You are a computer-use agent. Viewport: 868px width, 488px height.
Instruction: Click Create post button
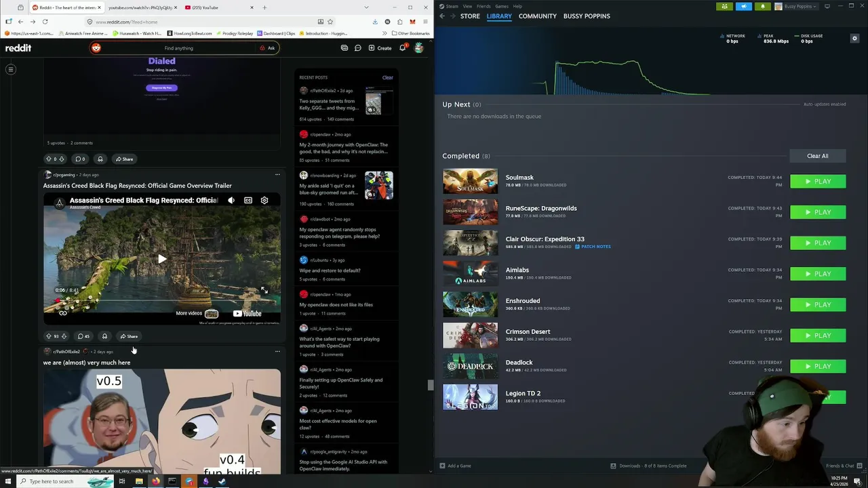pos(380,48)
